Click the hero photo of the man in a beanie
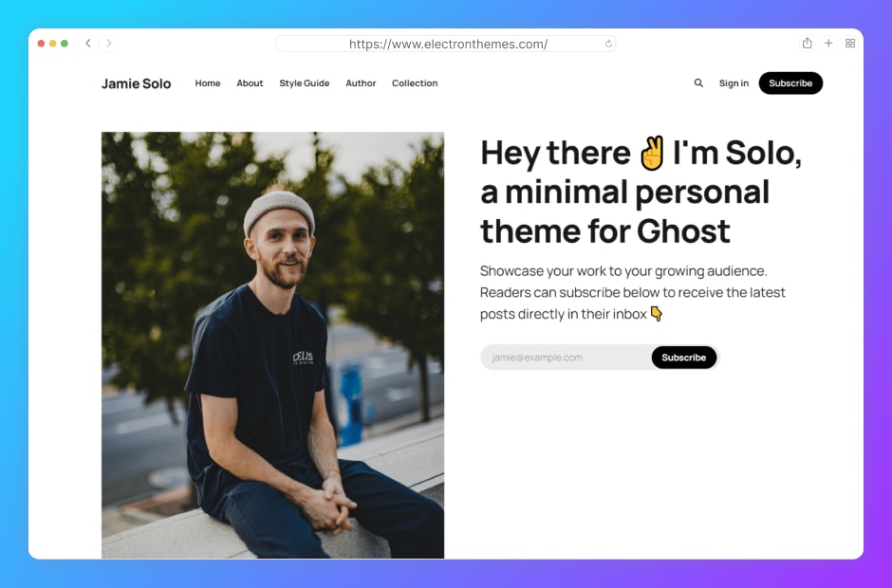Image resolution: width=892 pixels, height=588 pixels. coord(272,344)
